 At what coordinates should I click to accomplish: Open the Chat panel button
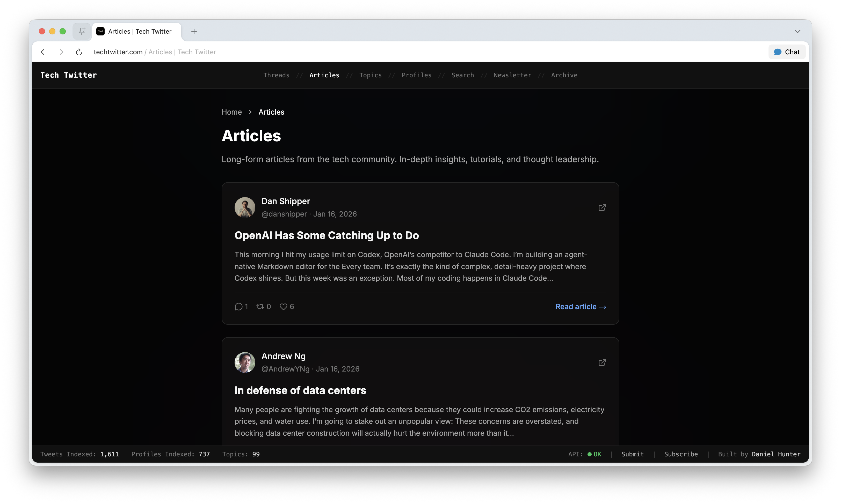tap(787, 52)
